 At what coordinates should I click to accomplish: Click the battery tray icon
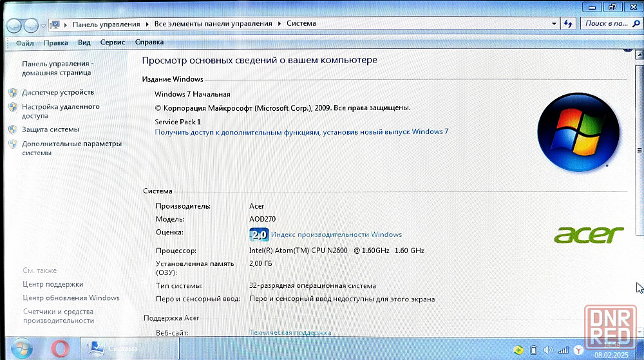click(533, 350)
